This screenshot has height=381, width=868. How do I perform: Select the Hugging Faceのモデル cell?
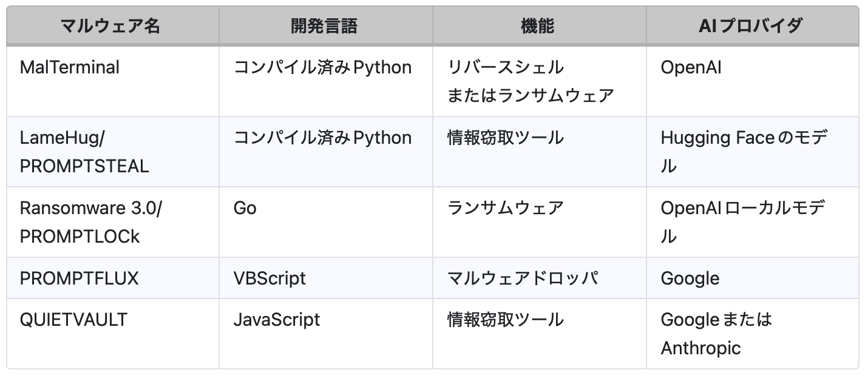(x=744, y=152)
